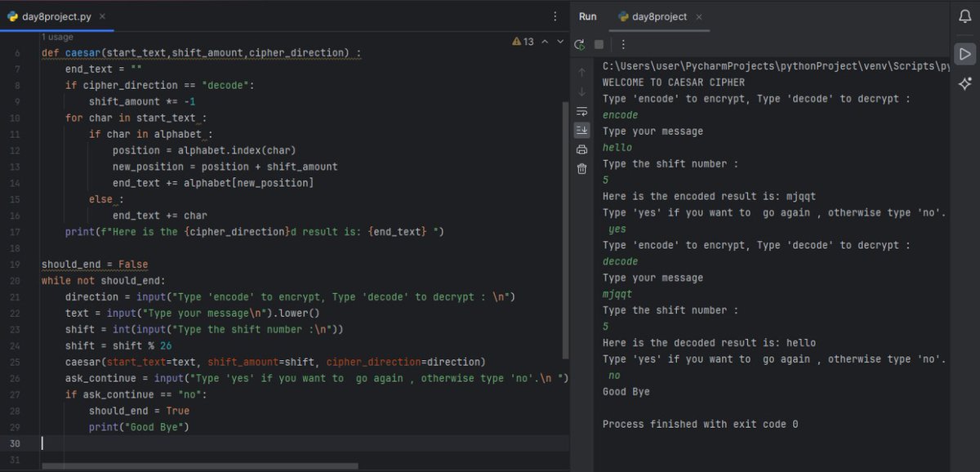
Task: Click 'WELCOME TO CAESAR CIPHER' console output
Action: point(674,82)
